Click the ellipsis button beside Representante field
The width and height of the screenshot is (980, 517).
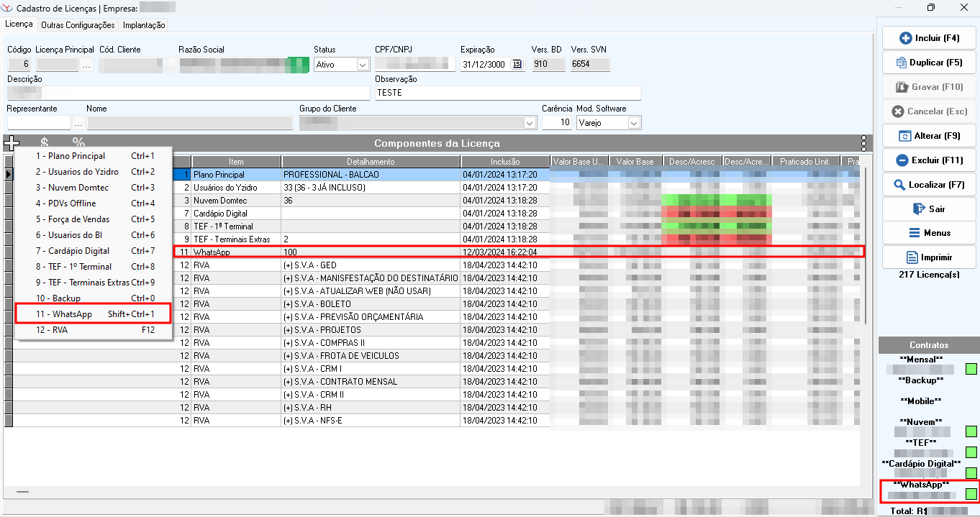pos(78,123)
